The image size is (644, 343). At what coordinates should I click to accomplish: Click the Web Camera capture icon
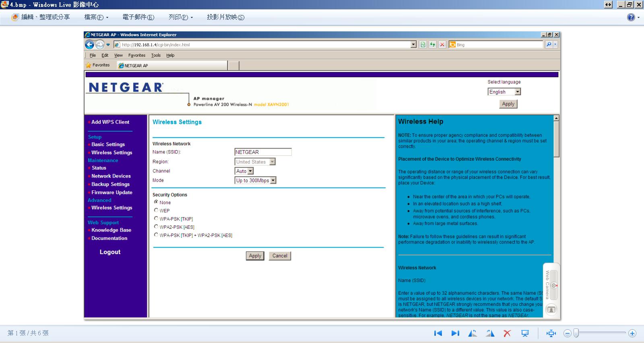click(x=551, y=309)
